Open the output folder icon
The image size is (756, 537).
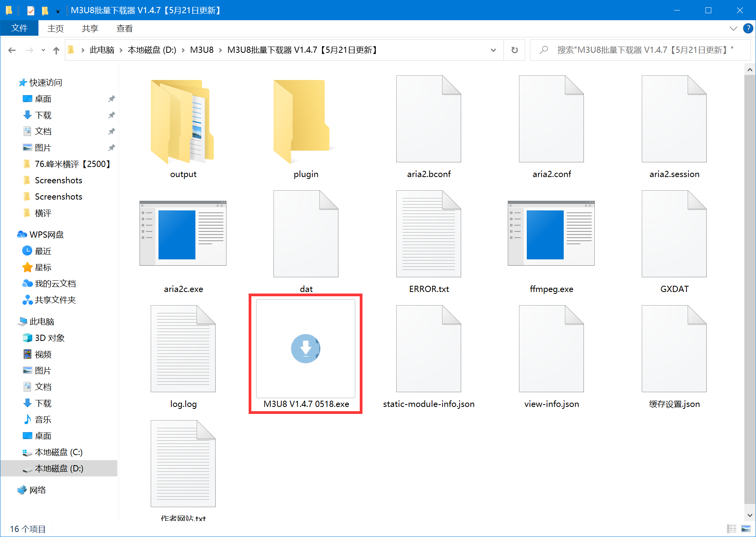[x=183, y=122]
